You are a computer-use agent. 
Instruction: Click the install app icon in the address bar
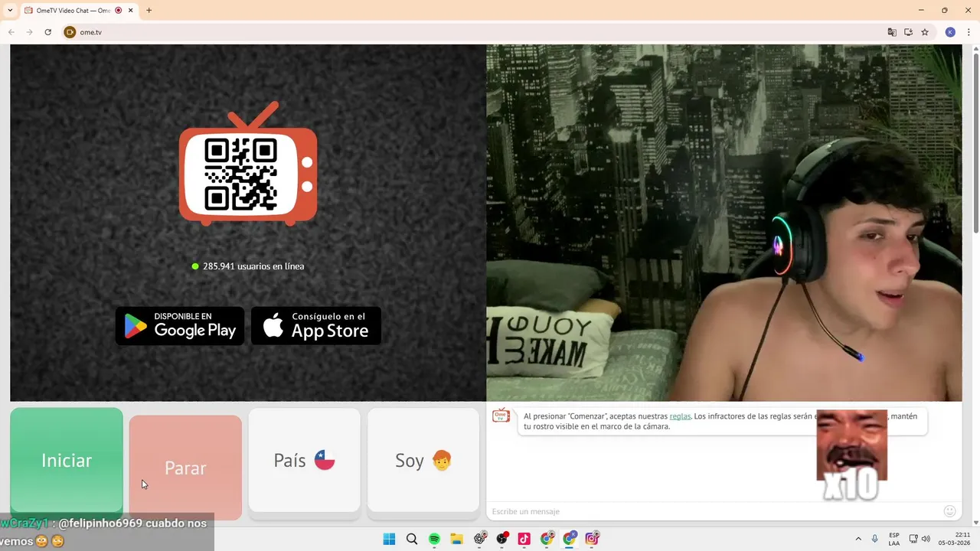(x=909, y=32)
